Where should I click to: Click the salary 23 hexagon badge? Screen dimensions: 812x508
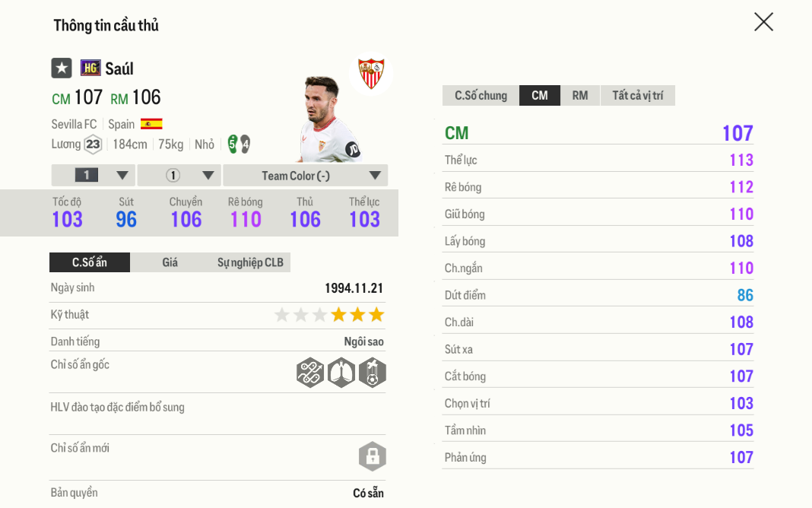(x=93, y=144)
